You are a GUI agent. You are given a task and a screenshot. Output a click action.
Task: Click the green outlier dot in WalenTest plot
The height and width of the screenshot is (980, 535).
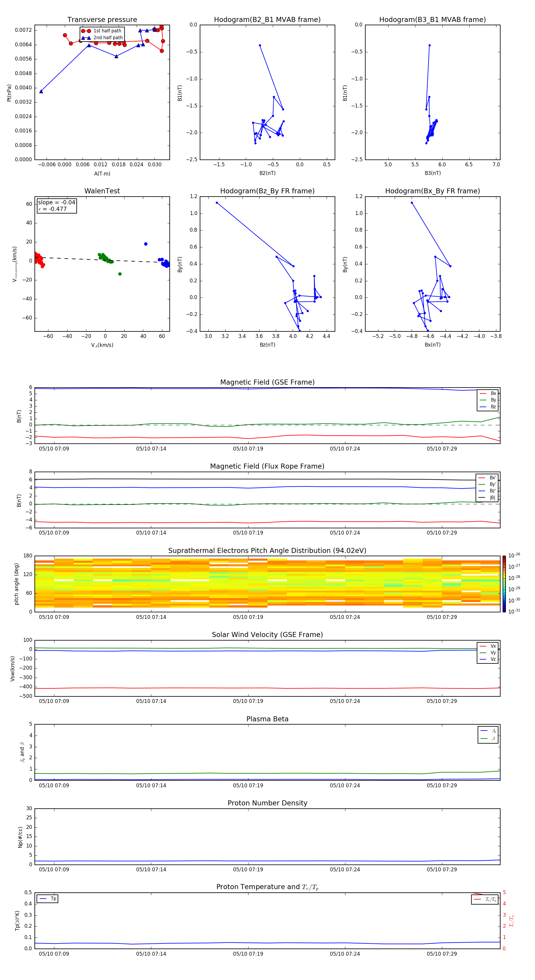[120, 274]
